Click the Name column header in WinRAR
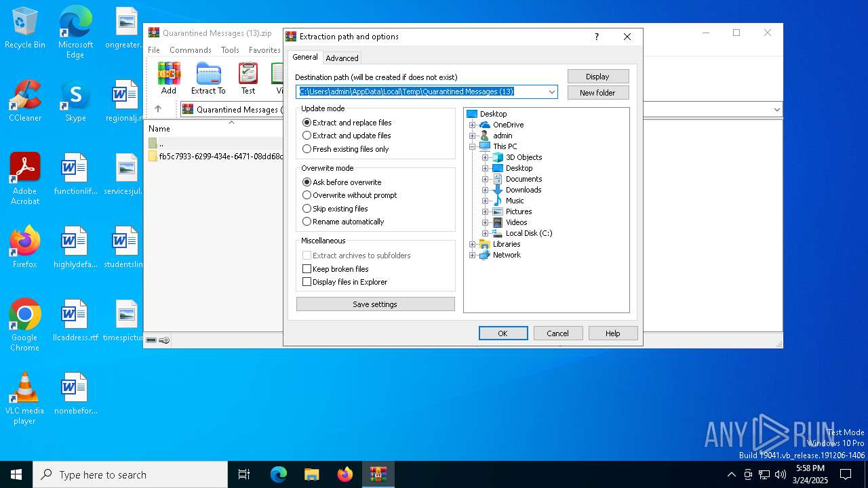Viewport: 868px width, 488px height. pos(159,129)
